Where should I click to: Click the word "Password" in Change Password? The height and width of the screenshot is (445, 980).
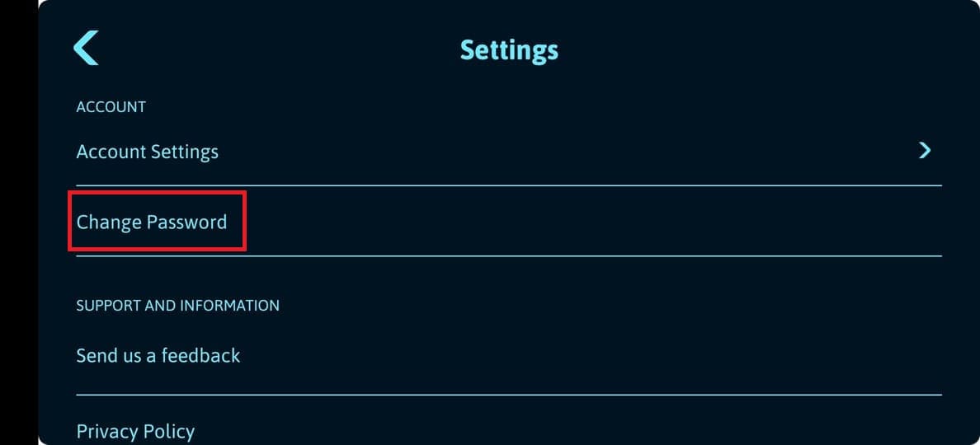[186, 222]
